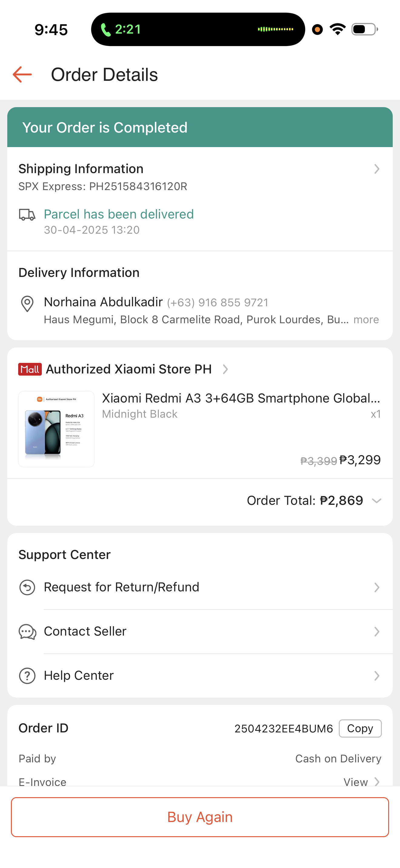Expand the Order Total breakdown chevron
The height and width of the screenshot is (868, 400).
(x=376, y=501)
